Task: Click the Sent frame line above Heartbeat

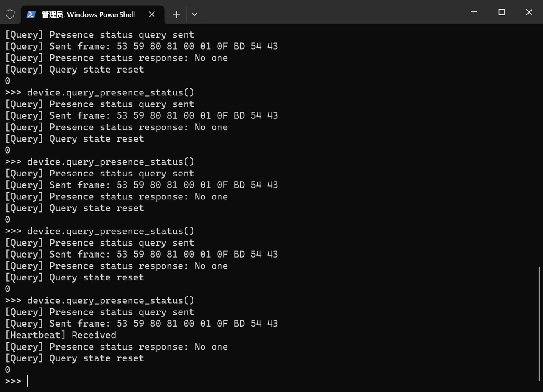Action: click(142, 324)
